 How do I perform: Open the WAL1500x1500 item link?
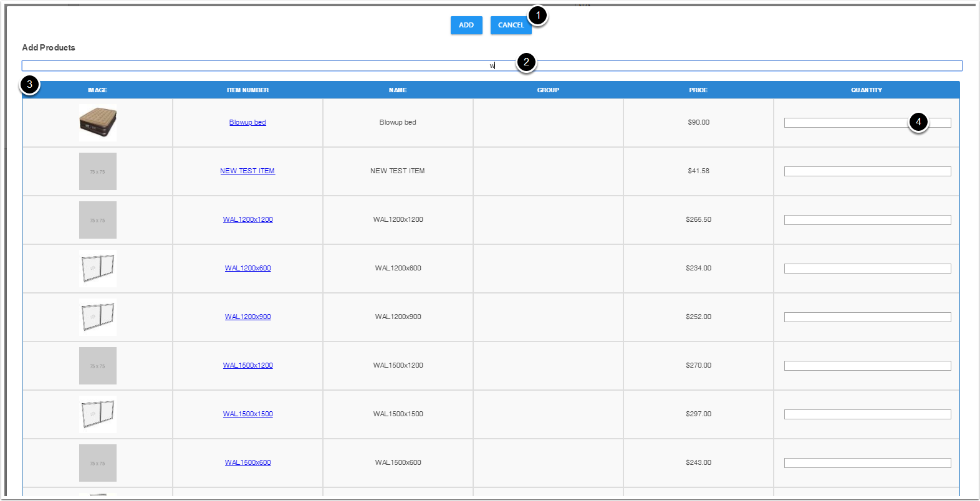247,414
